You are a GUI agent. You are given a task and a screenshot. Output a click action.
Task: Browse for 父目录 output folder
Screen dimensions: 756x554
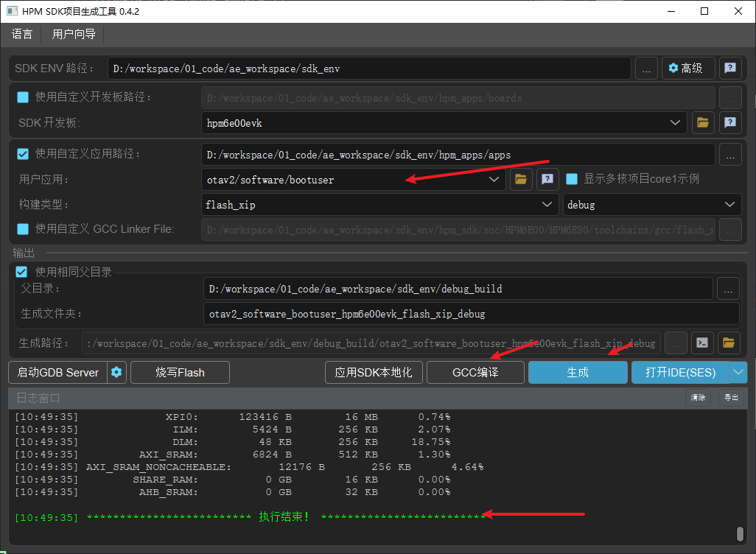click(728, 289)
